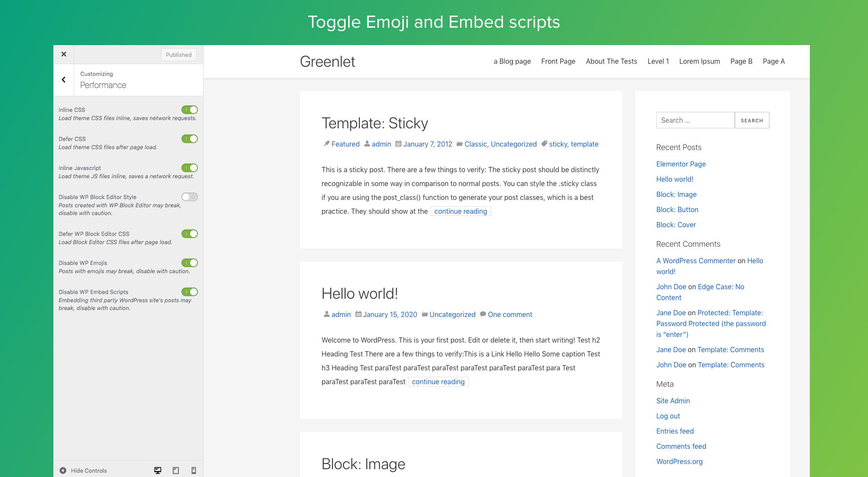Go back from the Performance panel

tap(64, 80)
